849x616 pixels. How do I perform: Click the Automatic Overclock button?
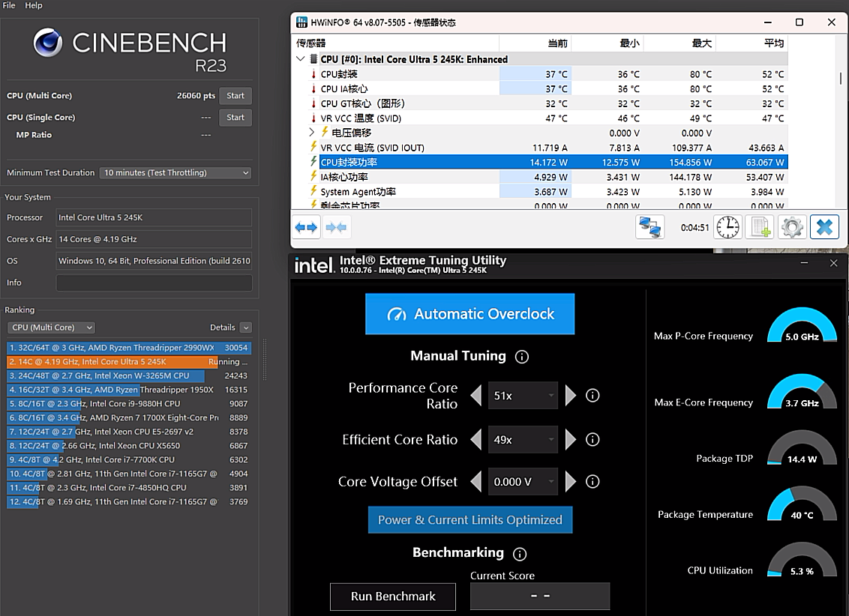pos(469,314)
